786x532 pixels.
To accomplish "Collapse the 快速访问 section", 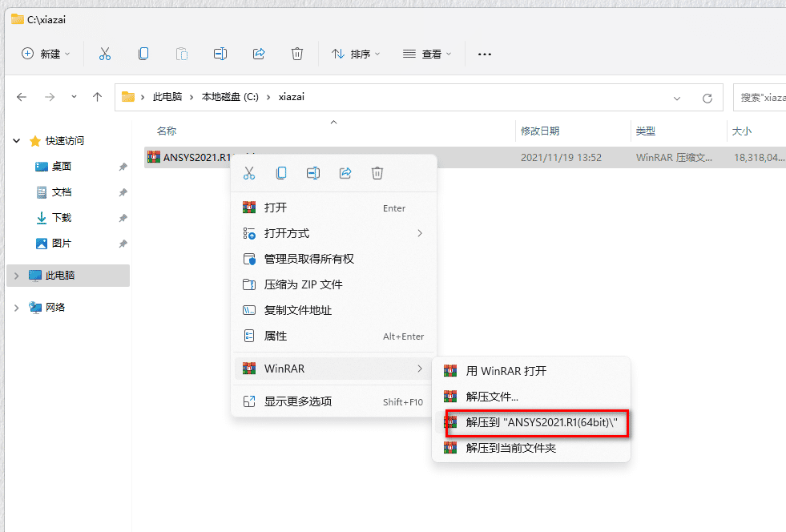I will pos(17,141).
